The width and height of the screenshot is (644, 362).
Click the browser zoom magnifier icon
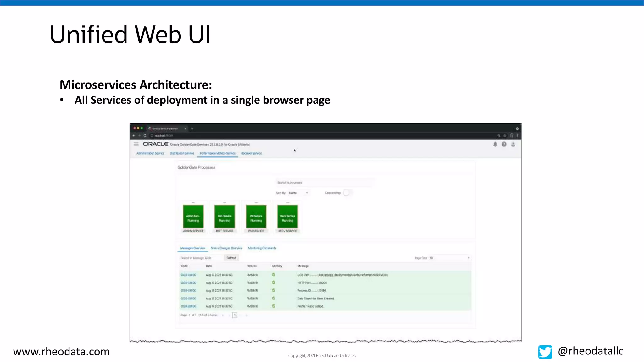click(x=499, y=136)
